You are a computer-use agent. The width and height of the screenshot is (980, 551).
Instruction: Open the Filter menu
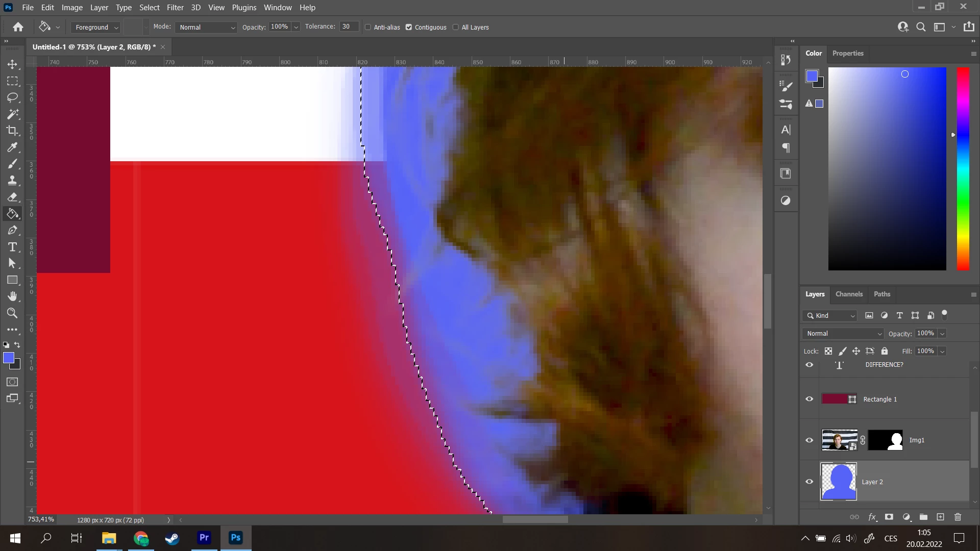[175, 7]
